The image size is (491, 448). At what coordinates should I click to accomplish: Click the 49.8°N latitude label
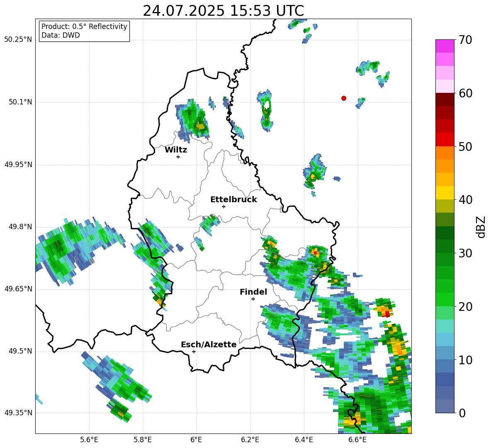pyautogui.click(x=20, y=227)
